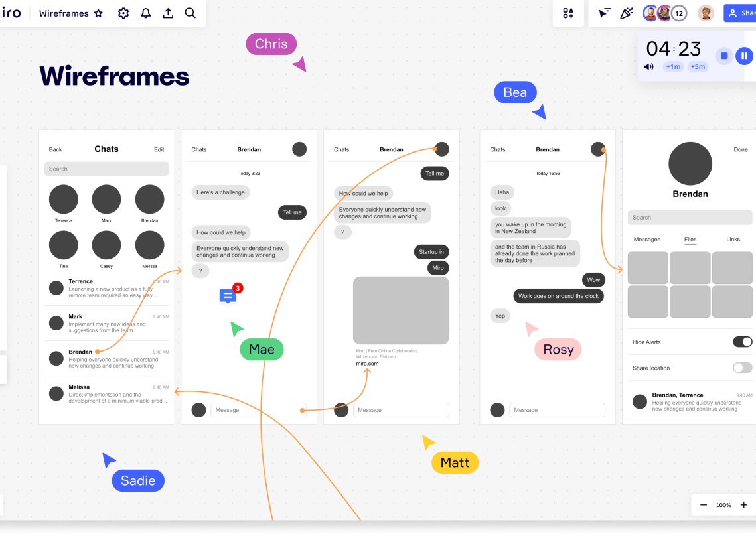Pause the running timer
This screenshot has width=756, height=548.
[x=744, y=56]
